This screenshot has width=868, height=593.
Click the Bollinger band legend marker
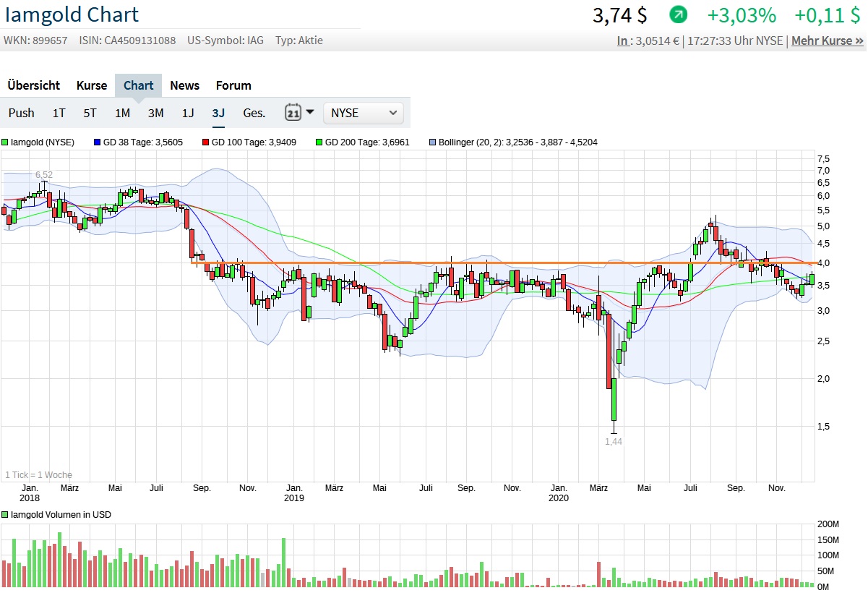click(x=433, y=142)
